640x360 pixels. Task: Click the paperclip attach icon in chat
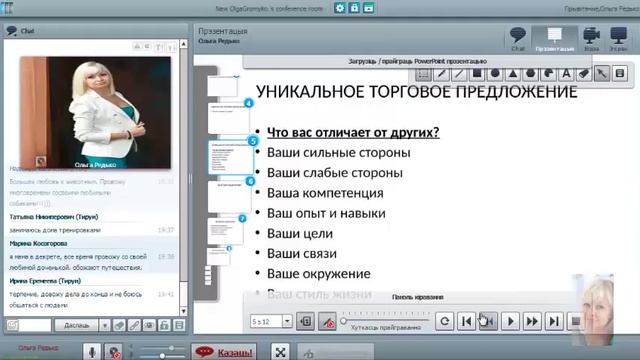click(134, 325)
